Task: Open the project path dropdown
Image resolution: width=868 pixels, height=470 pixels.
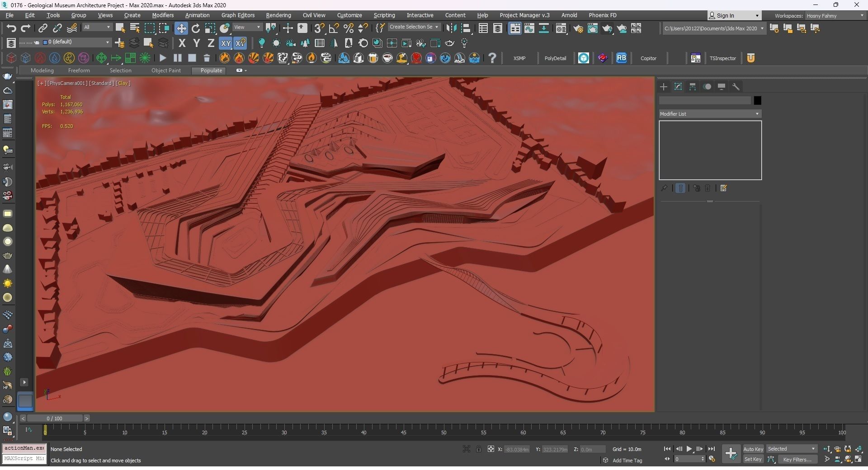Action: pyautogui.click(x=714, y=28)
